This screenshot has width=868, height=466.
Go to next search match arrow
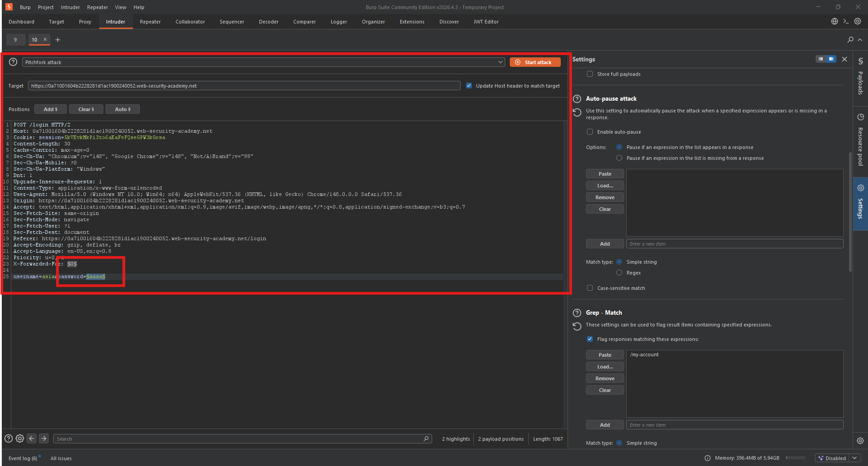pos(44,438)
